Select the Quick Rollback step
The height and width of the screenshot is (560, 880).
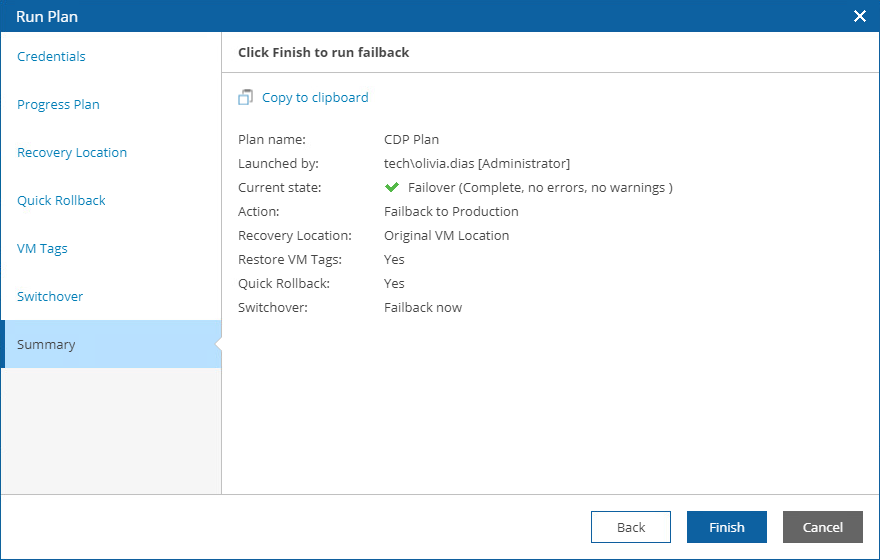click(61, 200)
